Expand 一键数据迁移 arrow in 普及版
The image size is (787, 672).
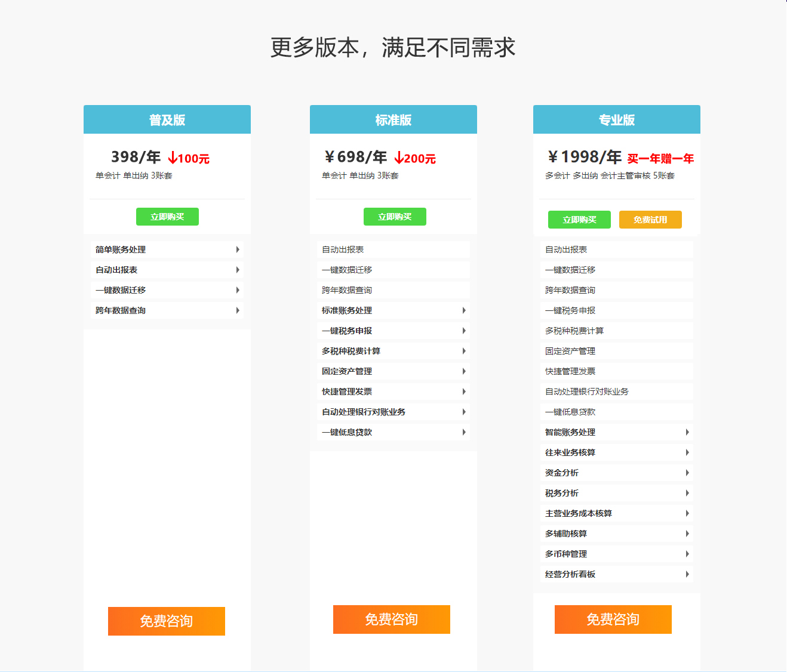pyautogui.click(x=238, y=290)
